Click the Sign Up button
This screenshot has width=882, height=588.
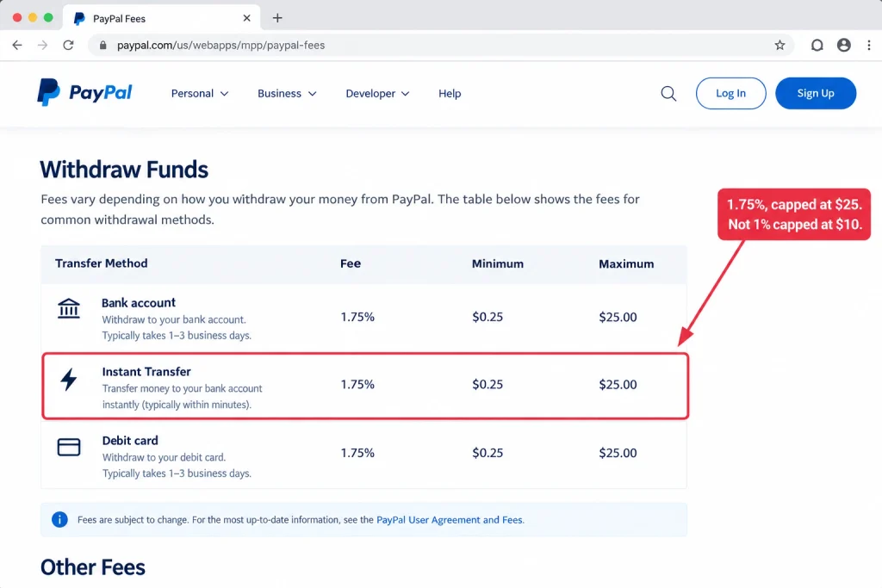pyautogui.click(x=816, y=93)
